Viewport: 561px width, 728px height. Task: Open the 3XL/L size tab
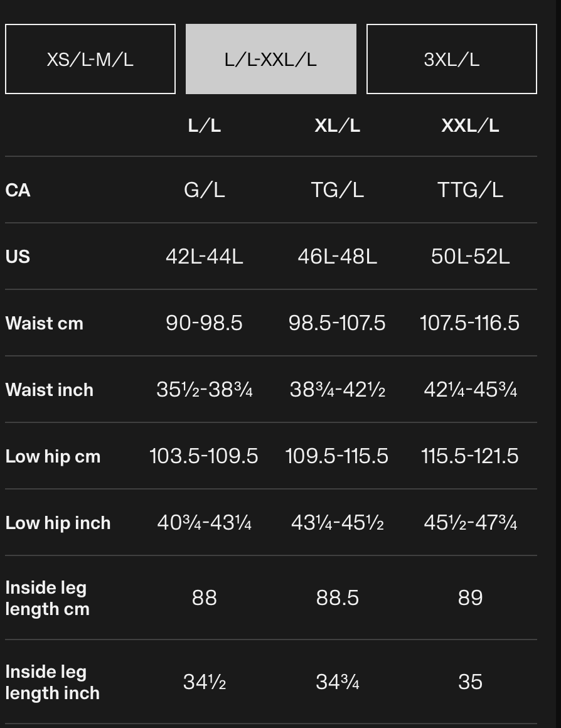pos(451,59)
